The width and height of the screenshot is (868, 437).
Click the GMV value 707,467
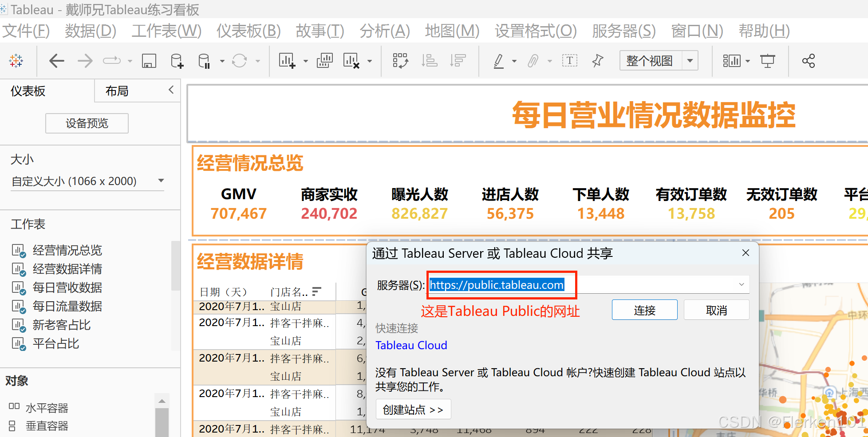(238, 214)
